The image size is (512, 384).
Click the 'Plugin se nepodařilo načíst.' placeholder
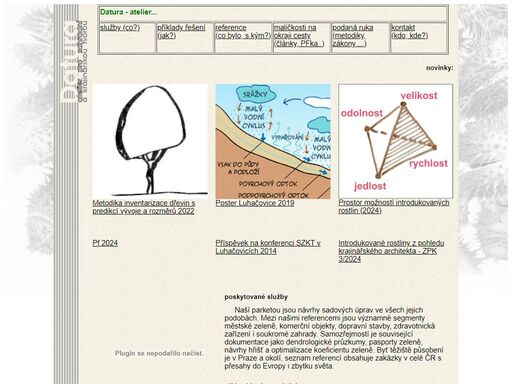[x=159, y=353]
